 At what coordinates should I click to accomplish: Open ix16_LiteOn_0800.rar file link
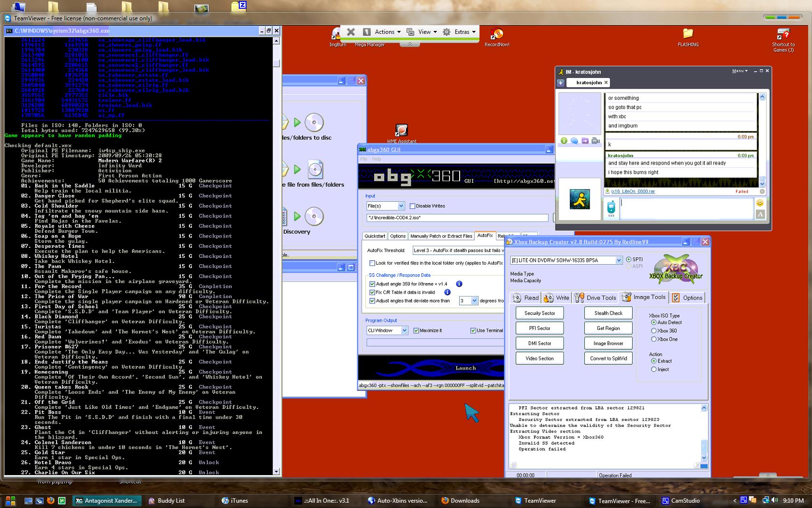633,192
